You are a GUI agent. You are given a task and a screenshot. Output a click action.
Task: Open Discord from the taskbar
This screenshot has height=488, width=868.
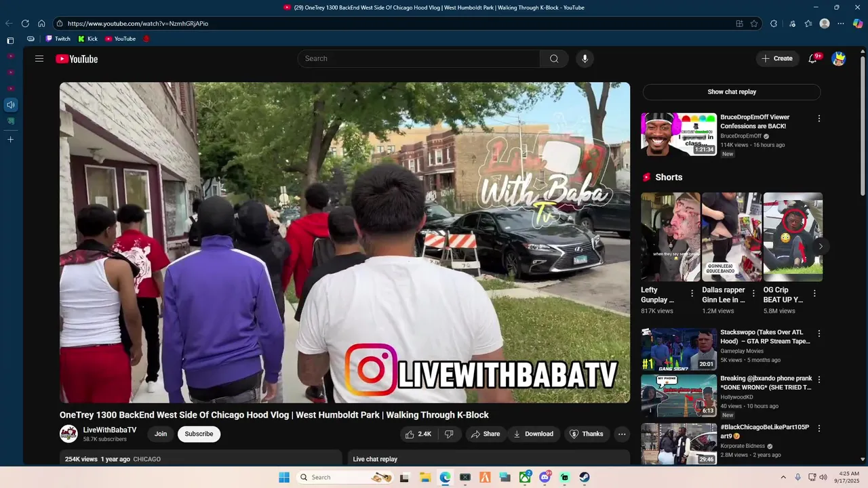point(545,477)
